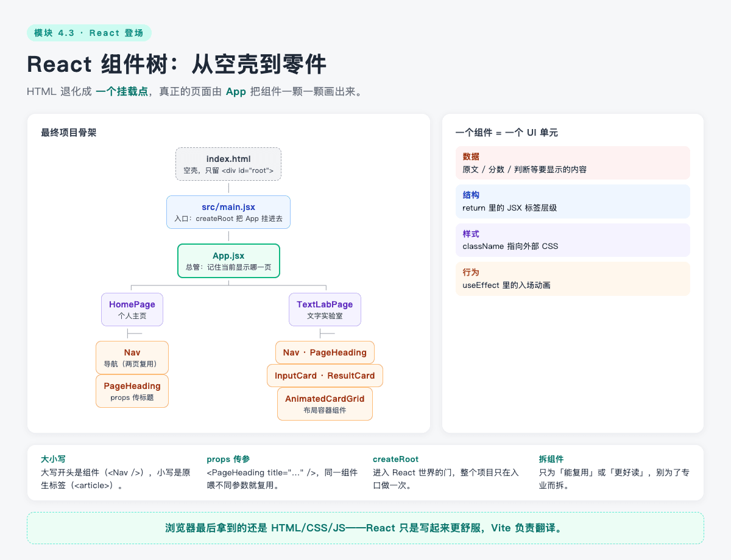
Task: Click the HomePage node
Action: click(132, 309)
